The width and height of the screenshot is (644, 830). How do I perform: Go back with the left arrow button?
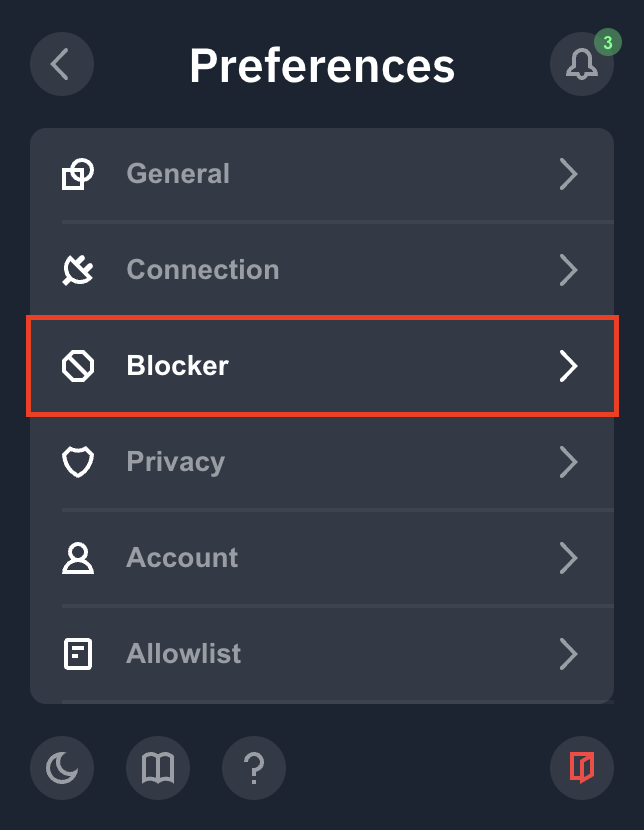click(62, 64)
